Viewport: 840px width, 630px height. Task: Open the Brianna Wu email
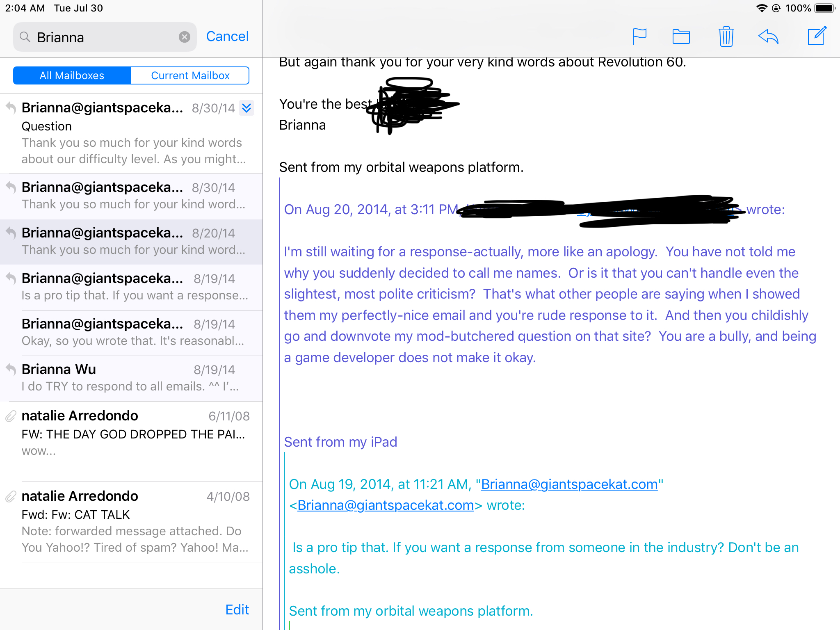click(x=131, y=379)
